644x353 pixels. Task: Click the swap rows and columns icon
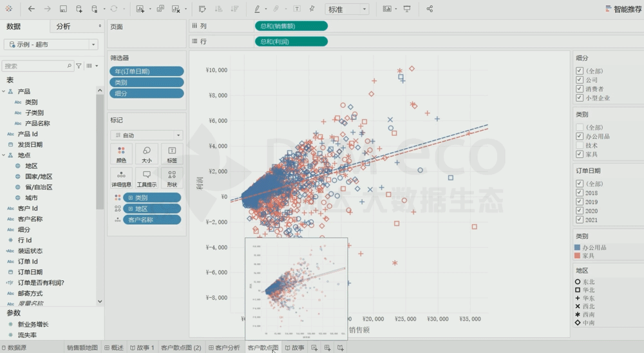coord(202,9)
